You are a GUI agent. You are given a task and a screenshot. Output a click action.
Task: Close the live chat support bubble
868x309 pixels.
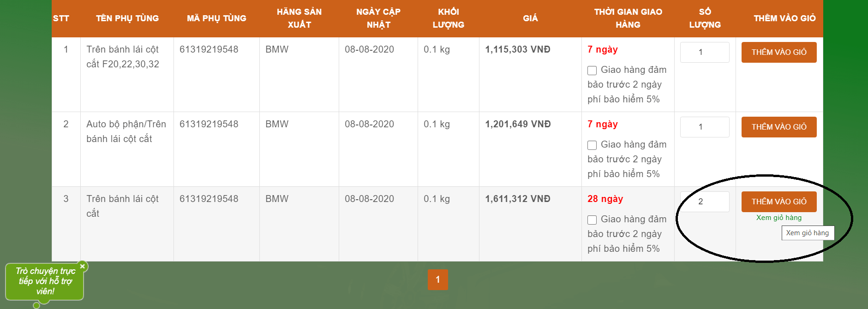(x=83, y=266)
